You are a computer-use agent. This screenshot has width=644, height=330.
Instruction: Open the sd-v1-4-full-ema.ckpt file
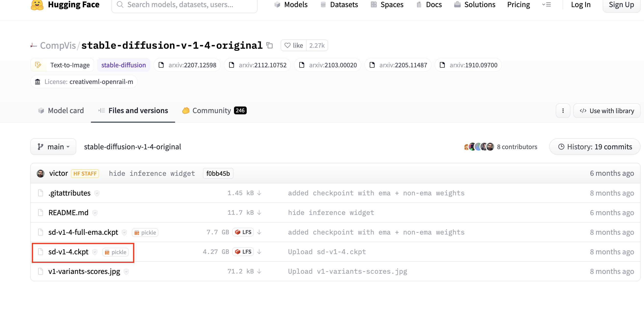[83, 232]
